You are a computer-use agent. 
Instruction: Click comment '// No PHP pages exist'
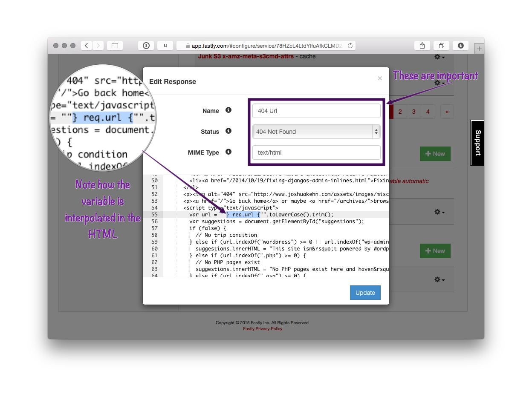(228, 262)
